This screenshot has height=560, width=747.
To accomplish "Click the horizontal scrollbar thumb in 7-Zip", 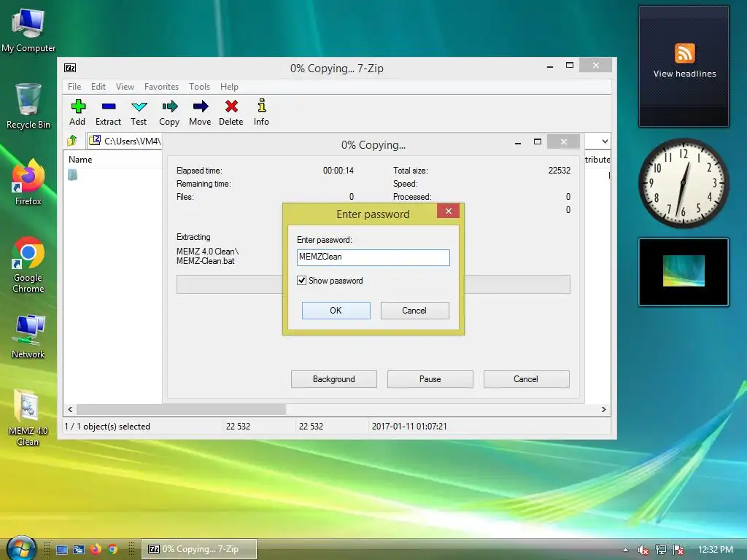I will (181, 410).
